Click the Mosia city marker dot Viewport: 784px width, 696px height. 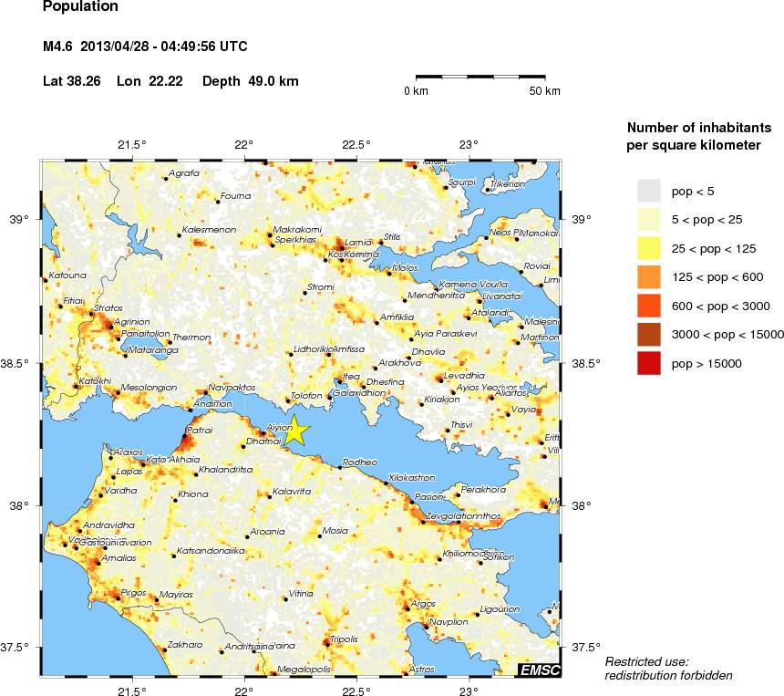coord(319,537)
